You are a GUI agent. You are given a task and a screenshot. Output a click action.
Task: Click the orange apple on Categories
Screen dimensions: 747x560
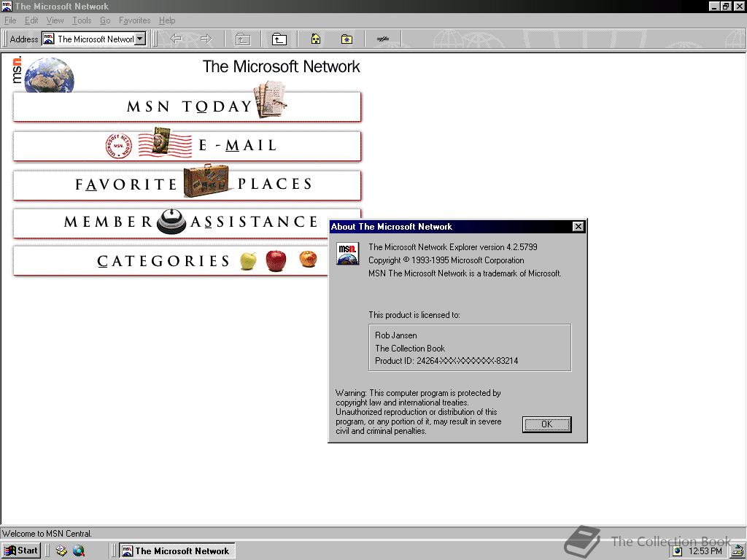click(308, 259)
